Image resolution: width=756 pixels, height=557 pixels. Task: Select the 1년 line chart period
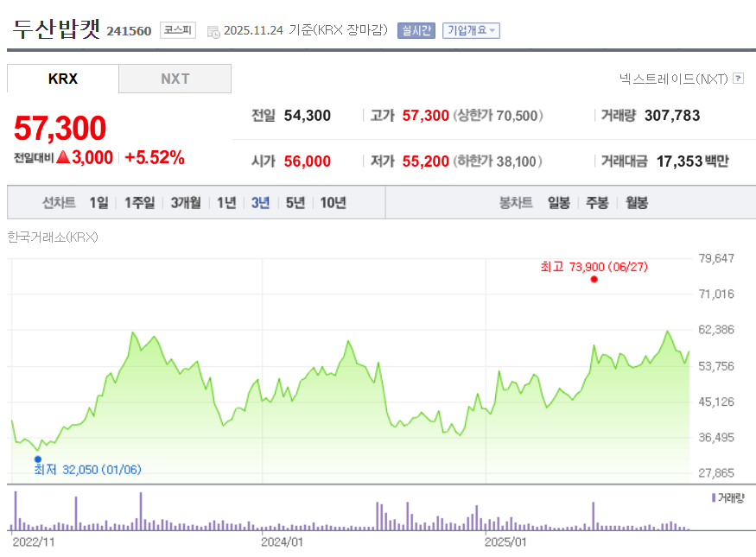tap(226, 203)
